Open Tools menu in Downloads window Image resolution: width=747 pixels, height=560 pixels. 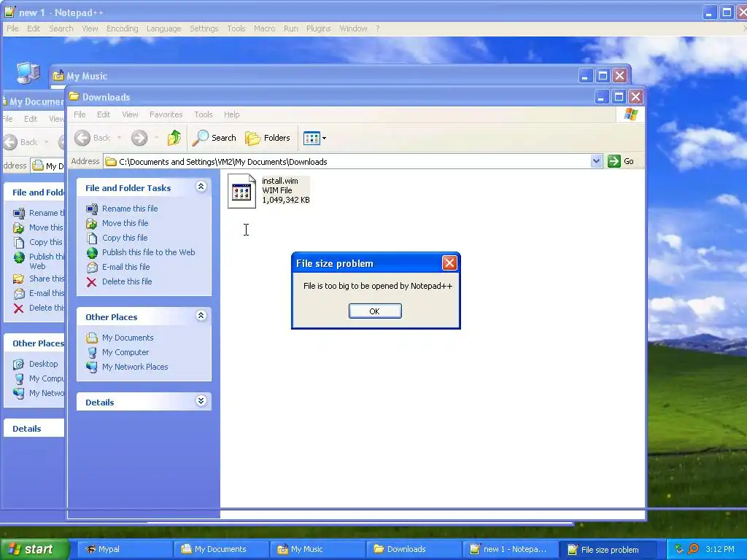[x=204, y=114]
